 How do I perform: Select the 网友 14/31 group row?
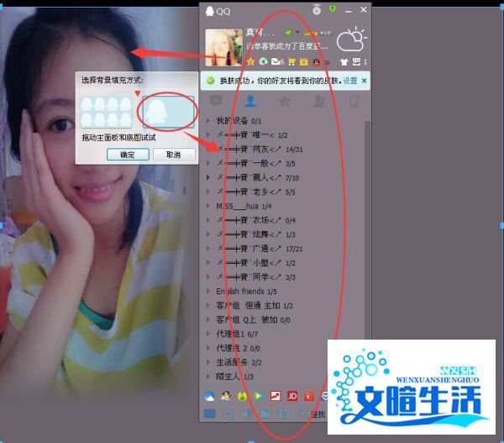point(285,149)
